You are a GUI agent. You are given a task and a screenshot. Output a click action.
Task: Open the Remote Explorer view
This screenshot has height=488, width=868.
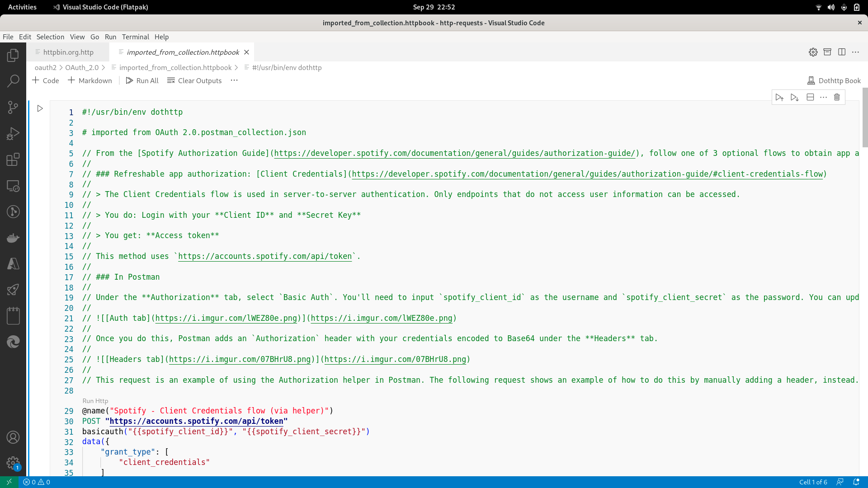13,186
